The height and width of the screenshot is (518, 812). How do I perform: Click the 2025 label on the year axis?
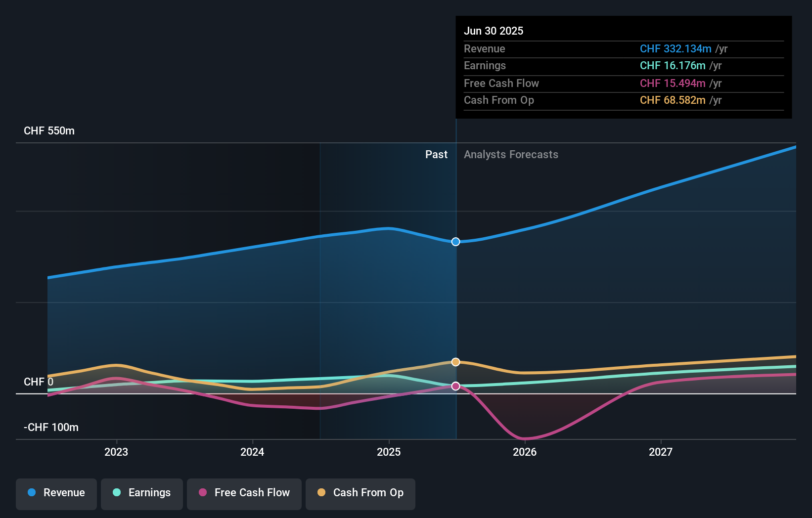[x=389, y=451]
